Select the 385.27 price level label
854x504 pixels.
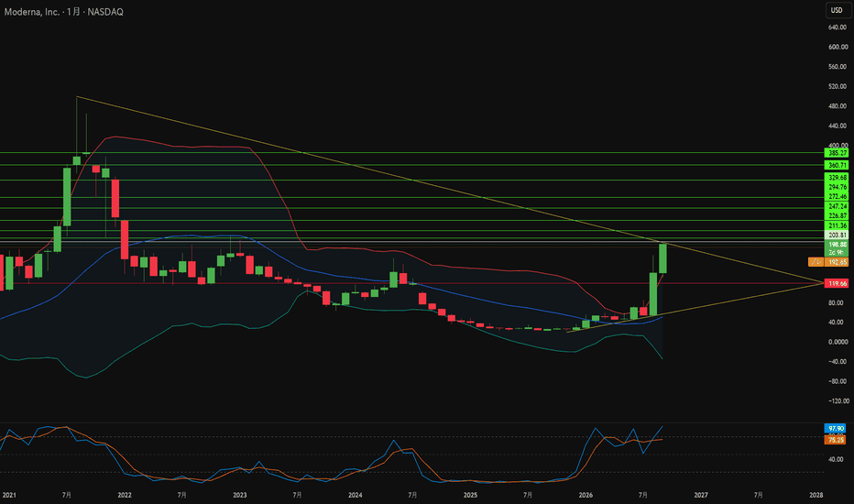[x=837, y=153]
